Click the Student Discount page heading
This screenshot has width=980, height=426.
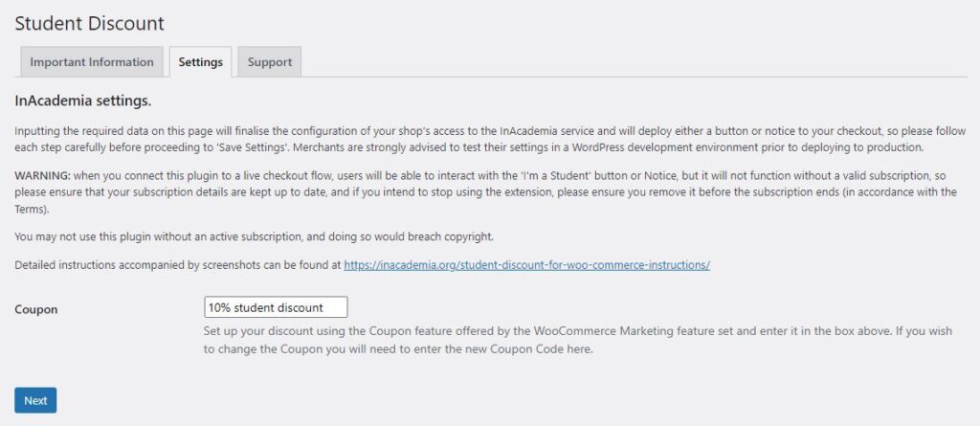(90, 23)
